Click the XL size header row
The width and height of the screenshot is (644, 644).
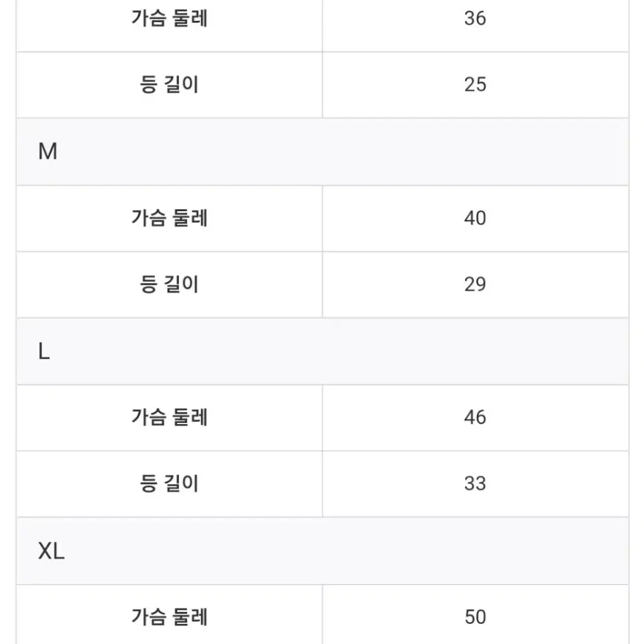pyautogui.click(x=323, y=550)
